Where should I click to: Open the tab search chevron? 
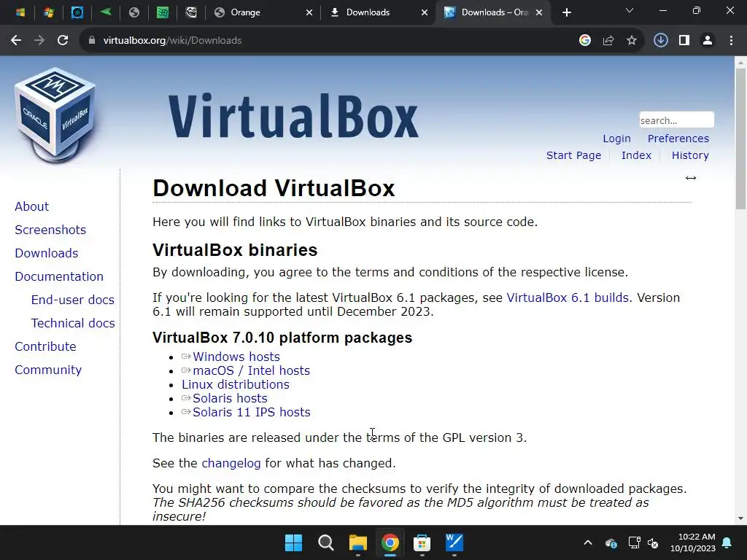click(x=630, y=10)
